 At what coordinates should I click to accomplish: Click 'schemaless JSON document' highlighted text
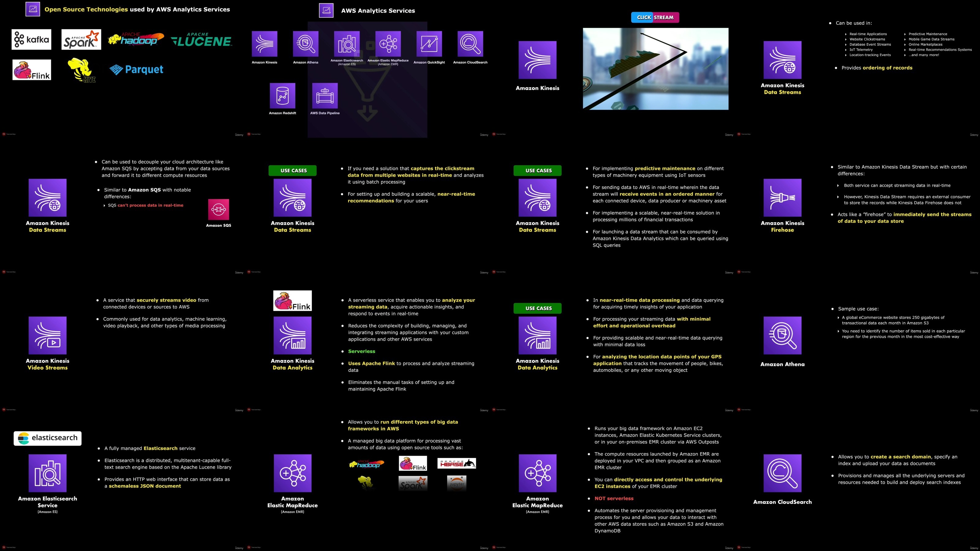pyautogui.click(x=145, y=486)
